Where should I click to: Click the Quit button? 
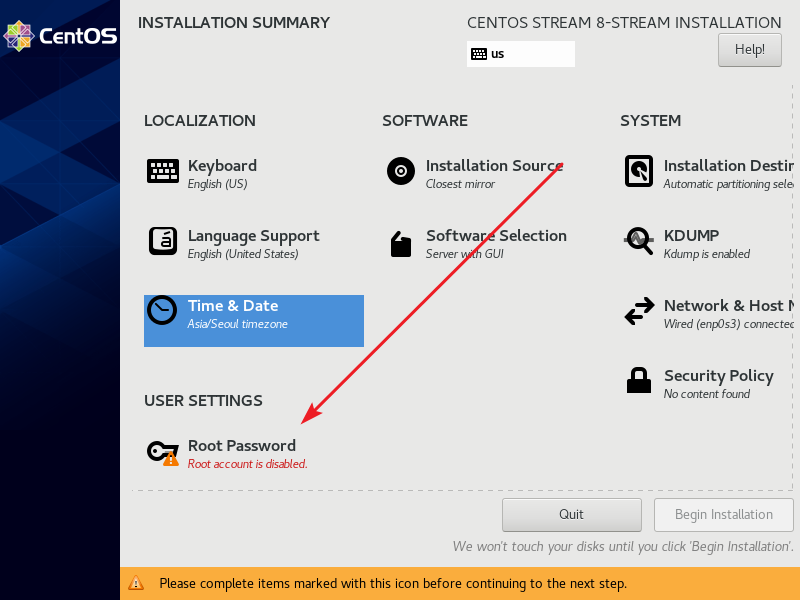click(x=571, y=515)
